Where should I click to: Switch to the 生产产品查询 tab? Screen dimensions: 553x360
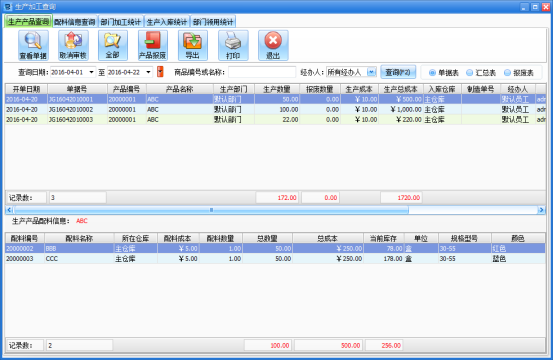coord(28,22)
